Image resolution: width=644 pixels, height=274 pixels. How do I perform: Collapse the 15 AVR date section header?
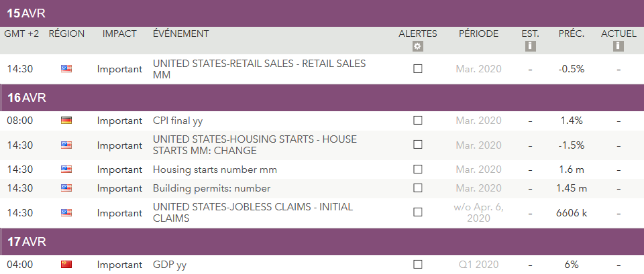[322, 13]
